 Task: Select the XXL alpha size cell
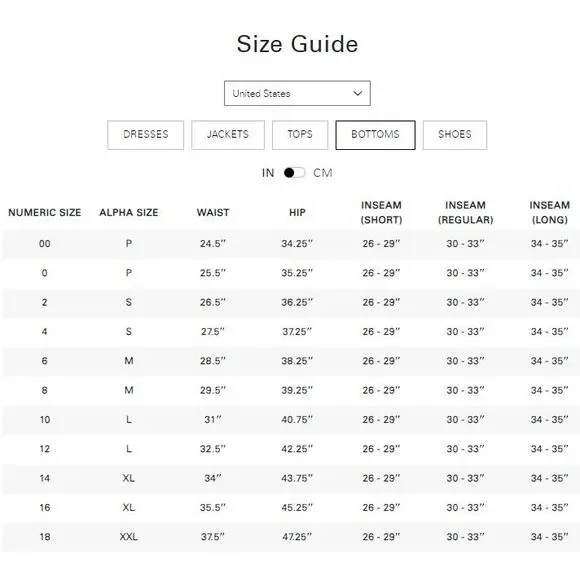[x=129, y=537]
